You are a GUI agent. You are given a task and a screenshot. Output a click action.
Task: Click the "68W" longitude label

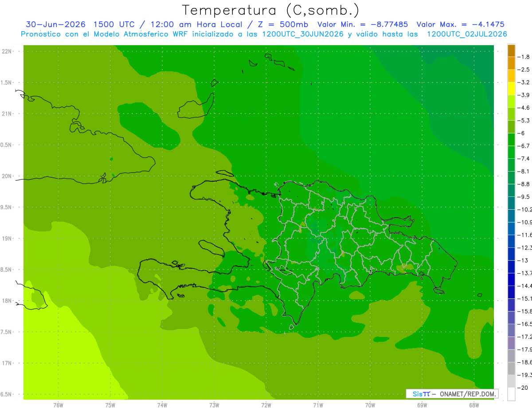(474, 405)
